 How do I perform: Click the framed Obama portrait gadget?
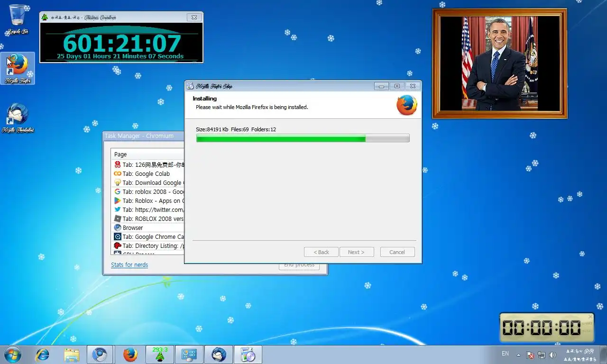click(x=500, y=64)
